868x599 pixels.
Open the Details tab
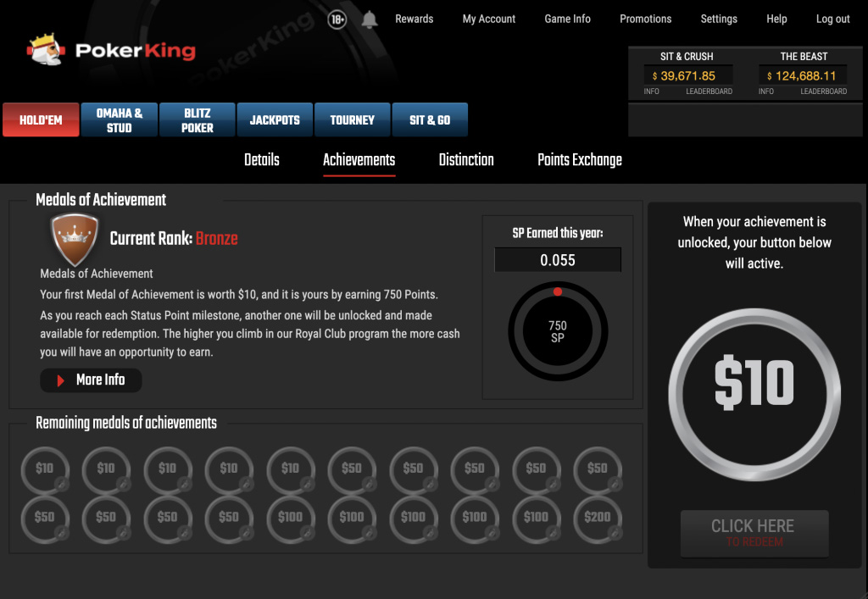262,160
